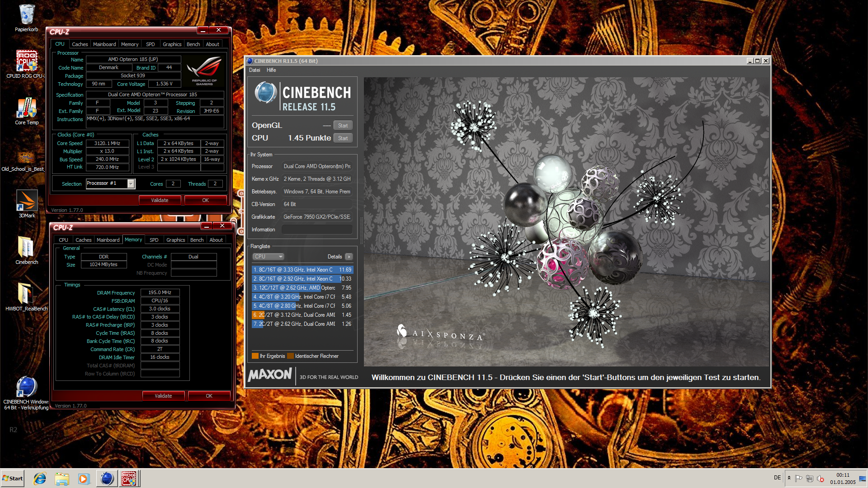Select Graphics tab in lower CPU-Z window
Screen dimensions: 868x488
pyautogui.click(x=176, y=240)
